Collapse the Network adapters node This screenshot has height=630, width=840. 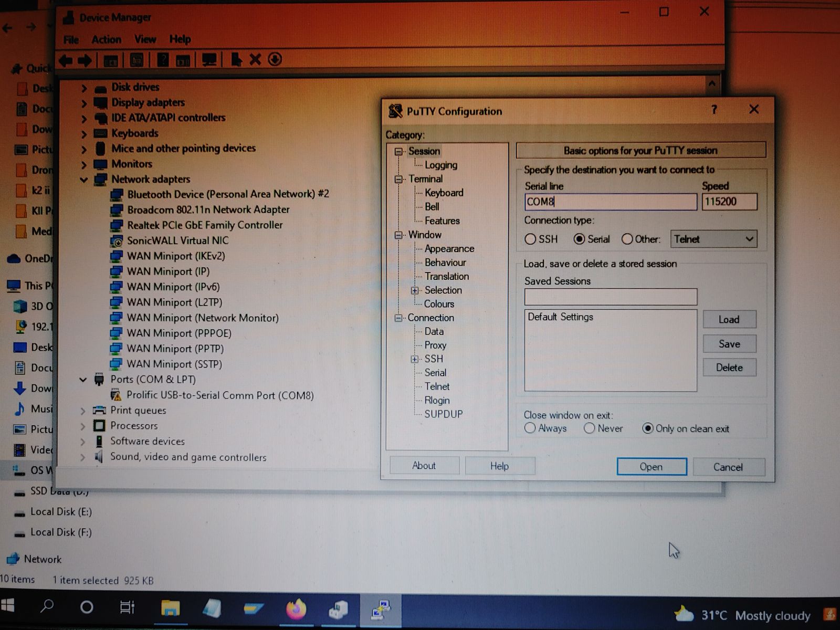click(x=83, y=180)
